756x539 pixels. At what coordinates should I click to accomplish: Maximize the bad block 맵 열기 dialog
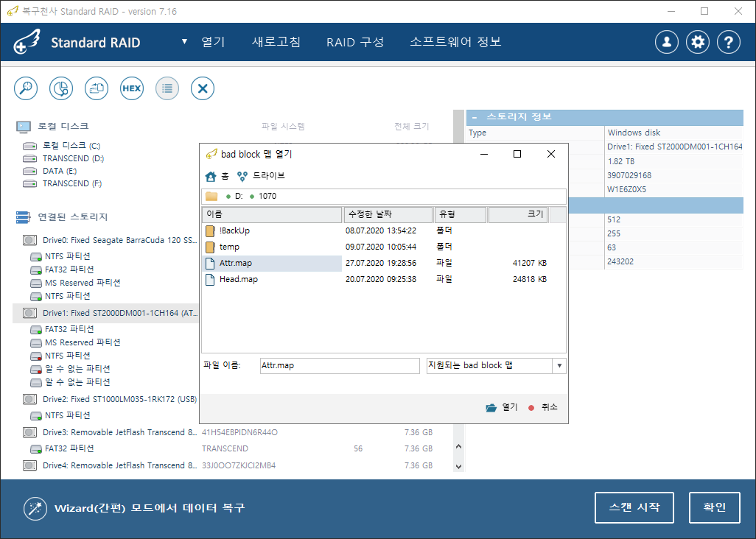click(x=517, y=154)
